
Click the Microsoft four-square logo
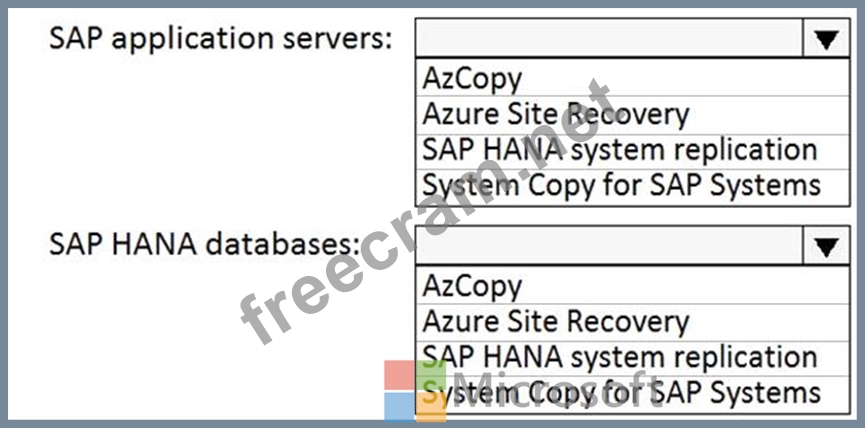click(416, 390)
